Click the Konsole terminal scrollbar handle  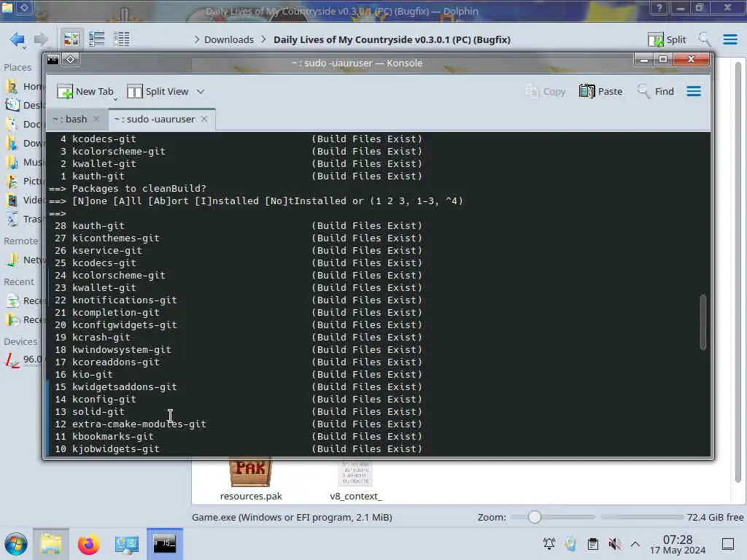[703, 322]
